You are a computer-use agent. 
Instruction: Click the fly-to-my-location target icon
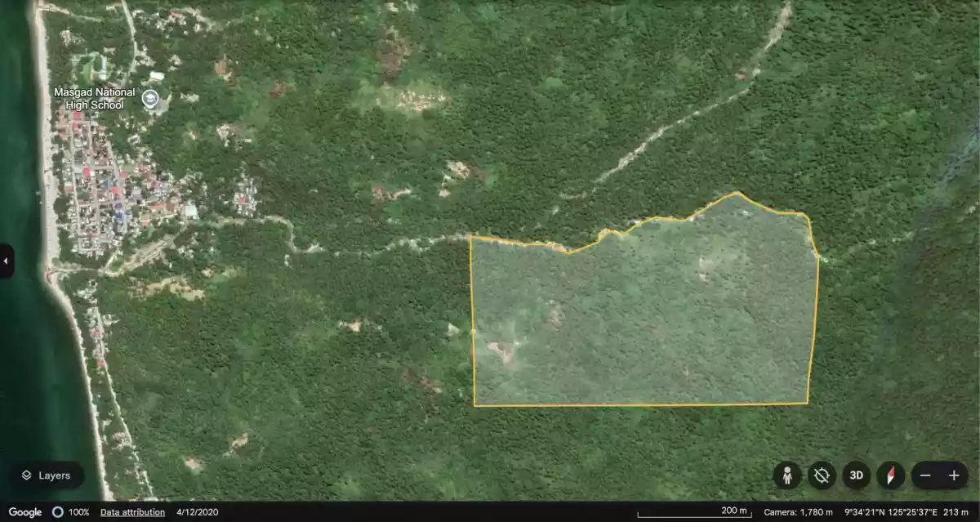pos(822,475)
